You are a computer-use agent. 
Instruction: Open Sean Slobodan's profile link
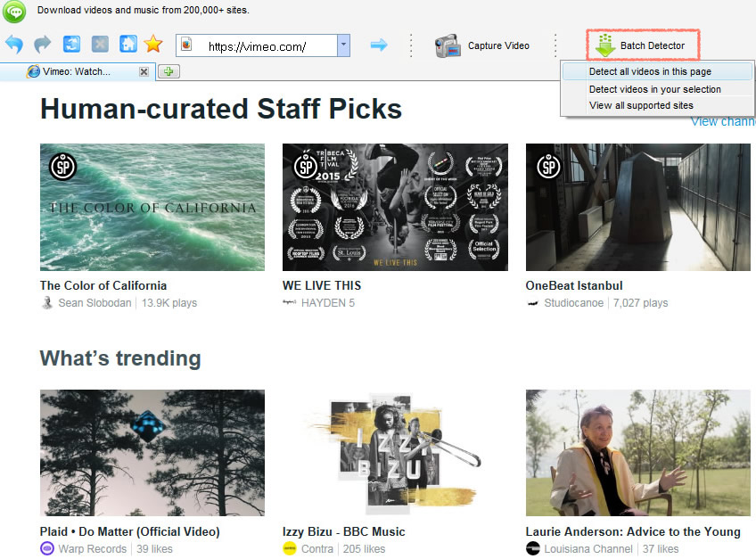tap(94, 303)
